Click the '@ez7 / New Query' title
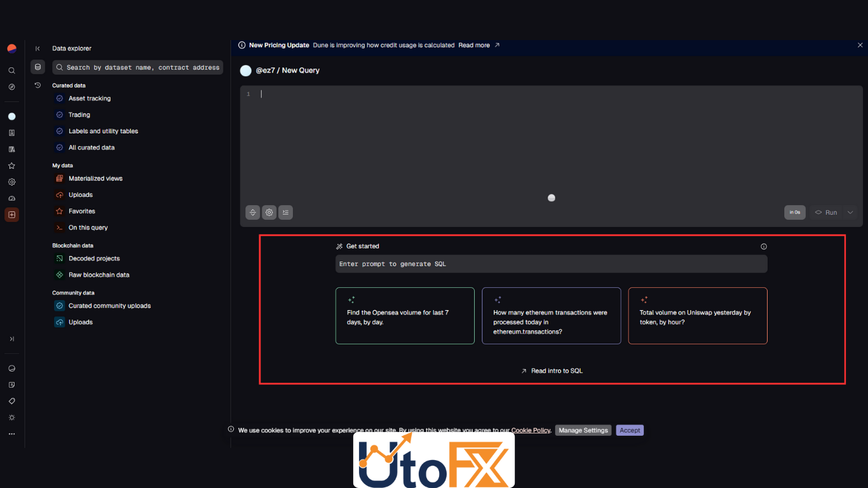The height and width of the screenshot is (488, 868). coord(288,71)
